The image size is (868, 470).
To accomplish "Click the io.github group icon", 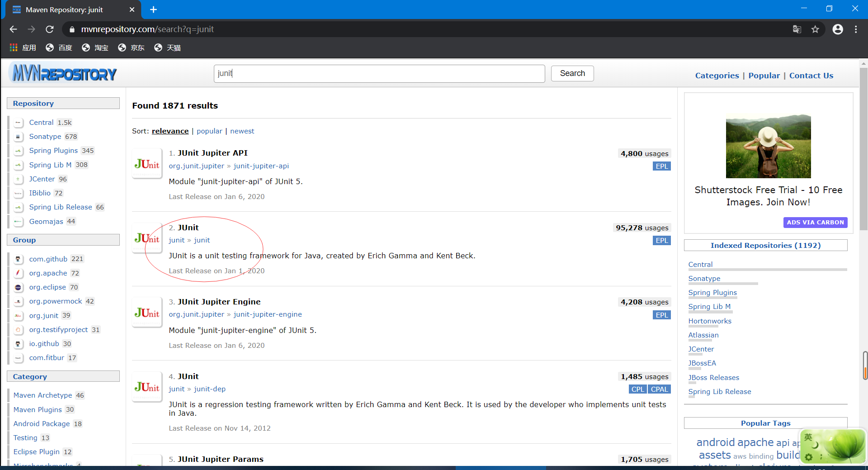I will 18,344.
